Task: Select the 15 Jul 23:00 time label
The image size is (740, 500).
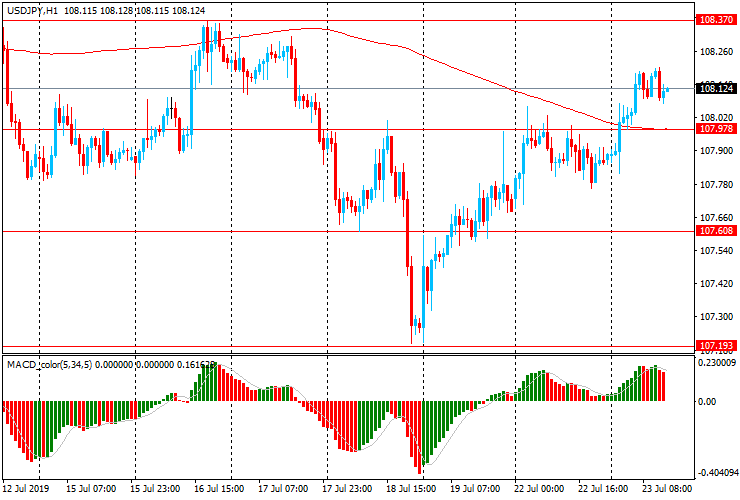Action: 155,488
